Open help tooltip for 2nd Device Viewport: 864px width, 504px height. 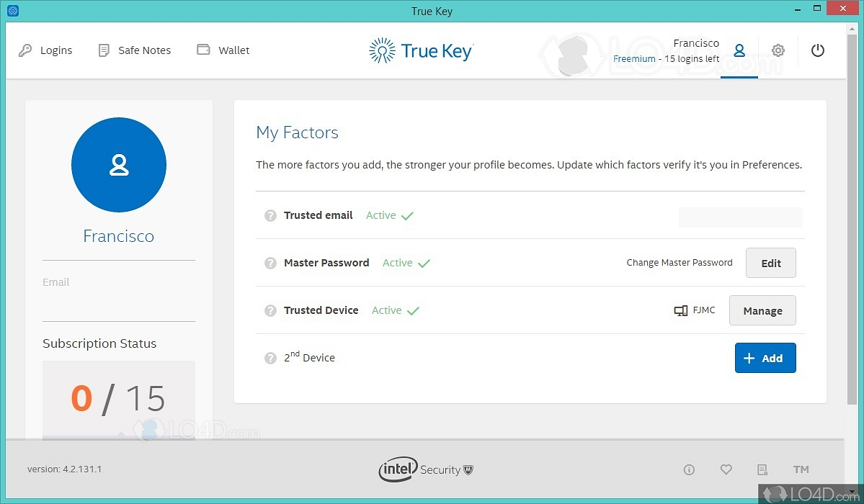tap(270, 358)
